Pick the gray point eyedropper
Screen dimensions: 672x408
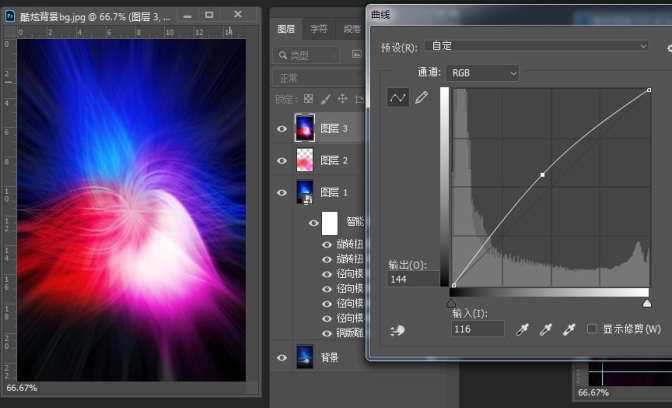click(x=546, y=329)
